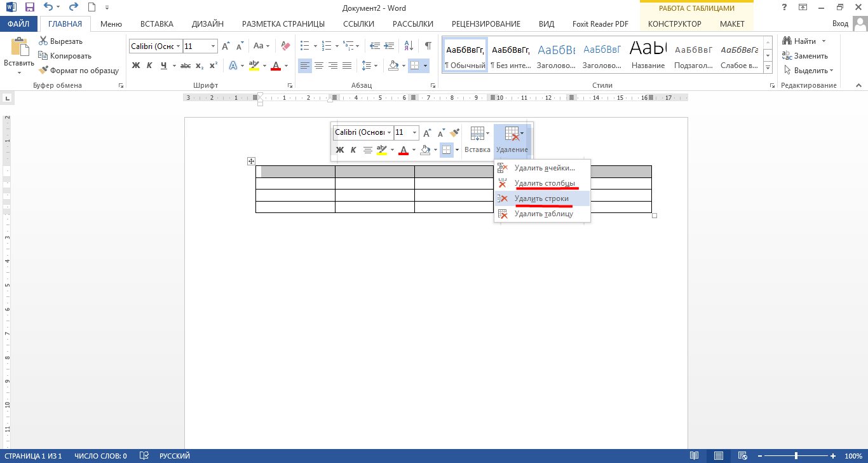Click the Text Effects (A) button
This screenshot has width=868, height=463.
point(233,66)
